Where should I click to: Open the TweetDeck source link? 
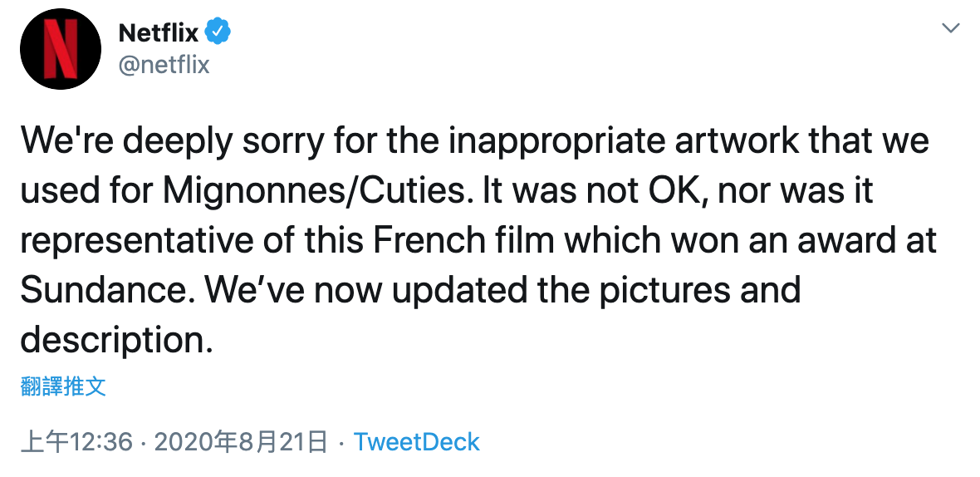point(416,441)
